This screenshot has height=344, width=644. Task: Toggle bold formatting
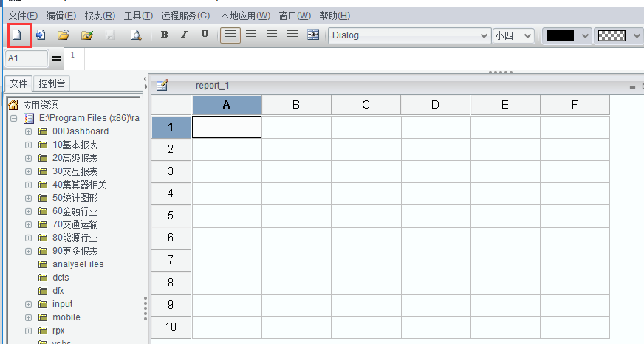(164, 35)
